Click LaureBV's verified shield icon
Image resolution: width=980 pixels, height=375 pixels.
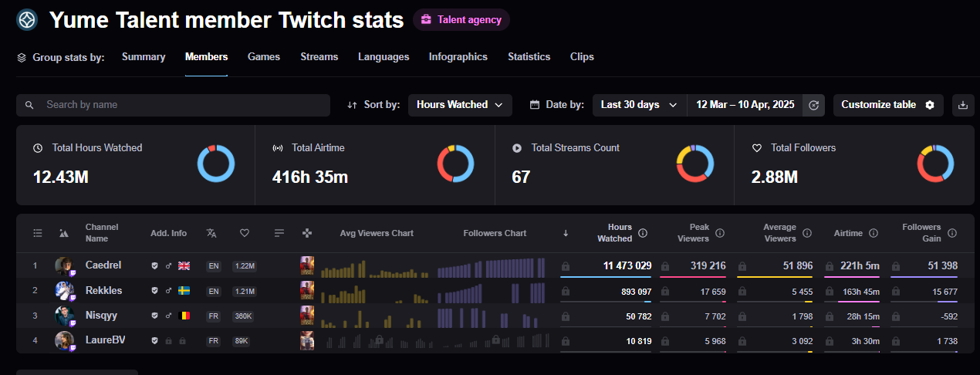click(155, 341)
